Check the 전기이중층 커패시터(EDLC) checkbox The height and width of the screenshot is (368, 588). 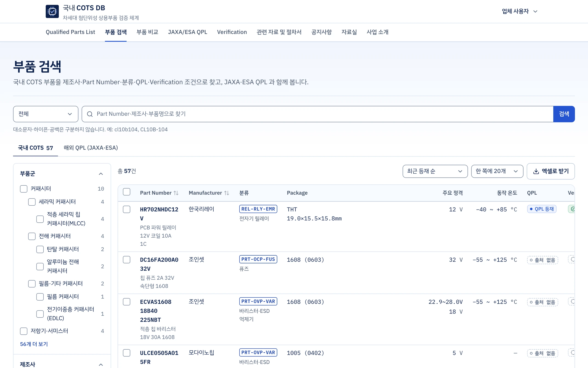pyautogui.click(x=40, y=314)
